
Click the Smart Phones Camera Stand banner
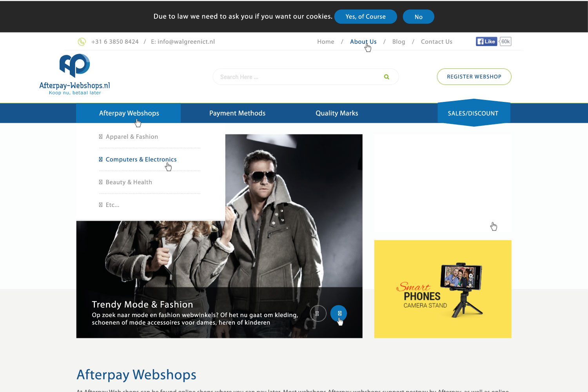(x=443, y=289)
